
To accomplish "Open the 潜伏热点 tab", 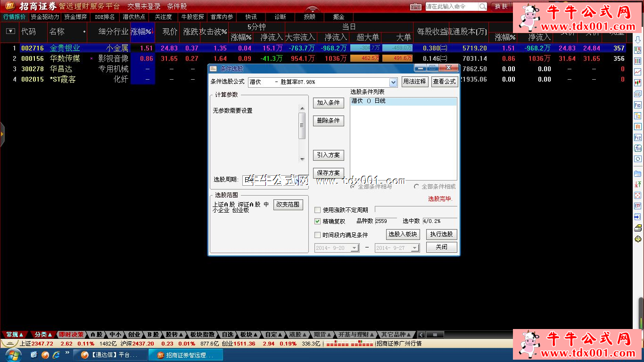I will point(134,17).
